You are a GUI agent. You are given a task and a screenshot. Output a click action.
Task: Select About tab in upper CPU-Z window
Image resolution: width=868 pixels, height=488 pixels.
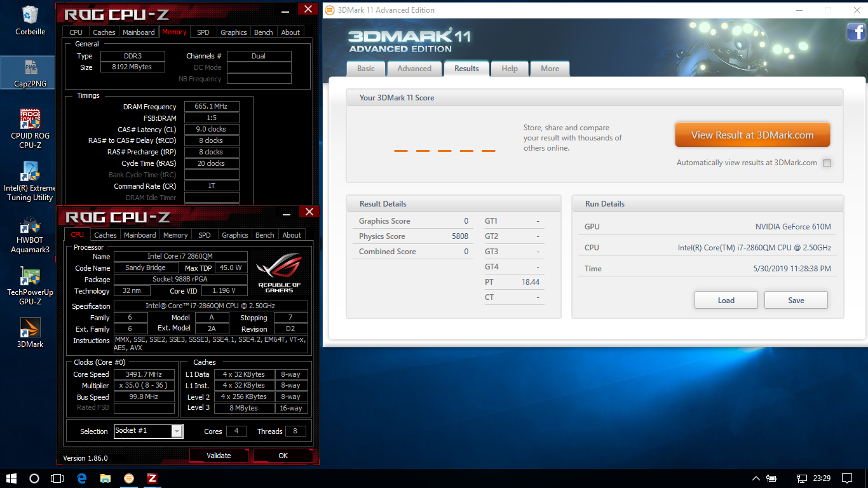[x=290, y=32]
